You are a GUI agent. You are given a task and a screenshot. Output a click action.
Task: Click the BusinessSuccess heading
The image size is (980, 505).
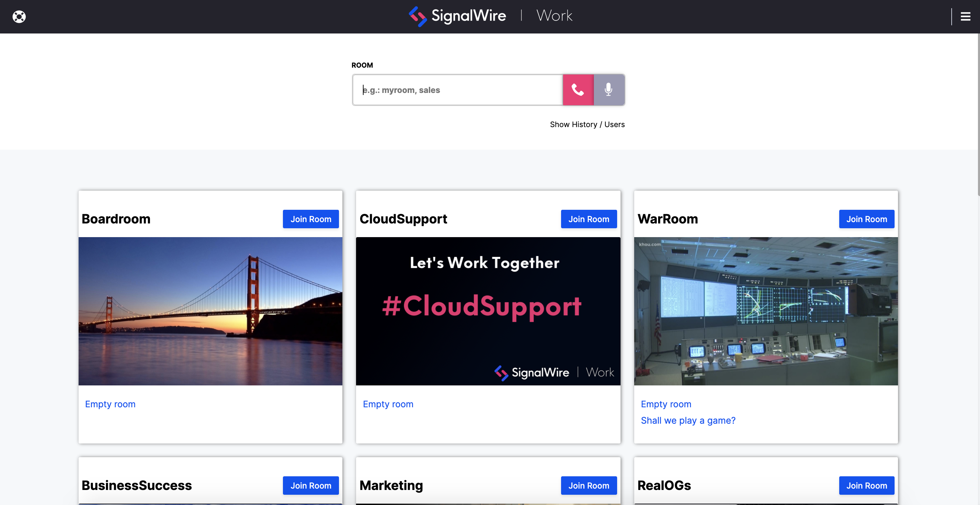pyautogui.click(x=137, y=485)
